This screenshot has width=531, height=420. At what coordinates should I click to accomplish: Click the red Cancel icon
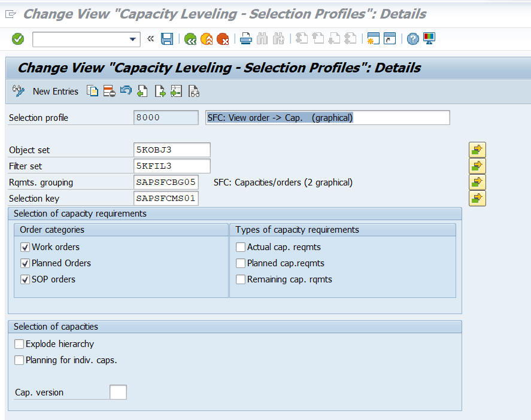coord(223,39)
